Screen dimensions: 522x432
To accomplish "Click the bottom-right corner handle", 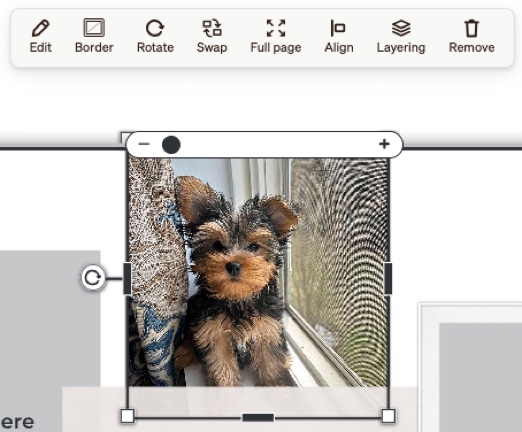I will (388, 416).
